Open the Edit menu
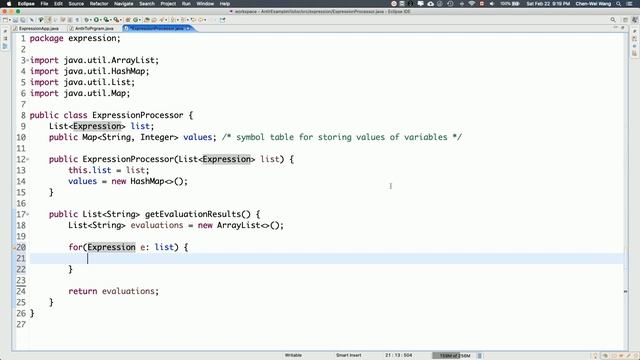 point(58,4)
